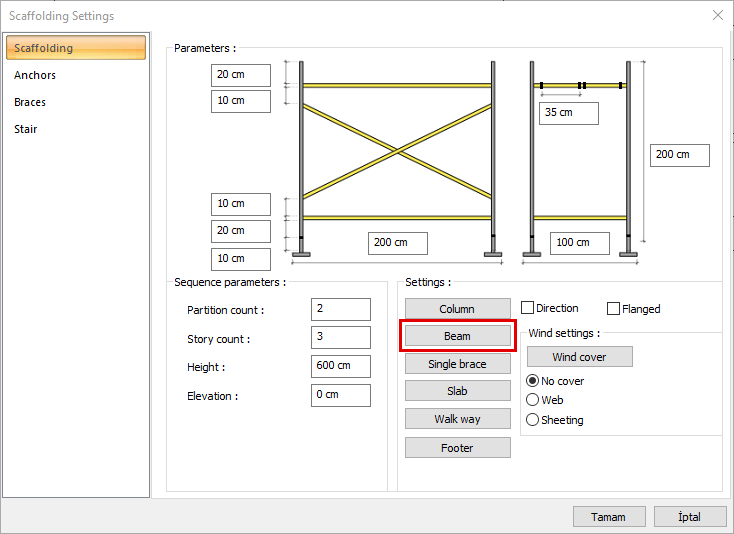
Task: Choose the Sheeting radio button
Action: tap(533, 420)
